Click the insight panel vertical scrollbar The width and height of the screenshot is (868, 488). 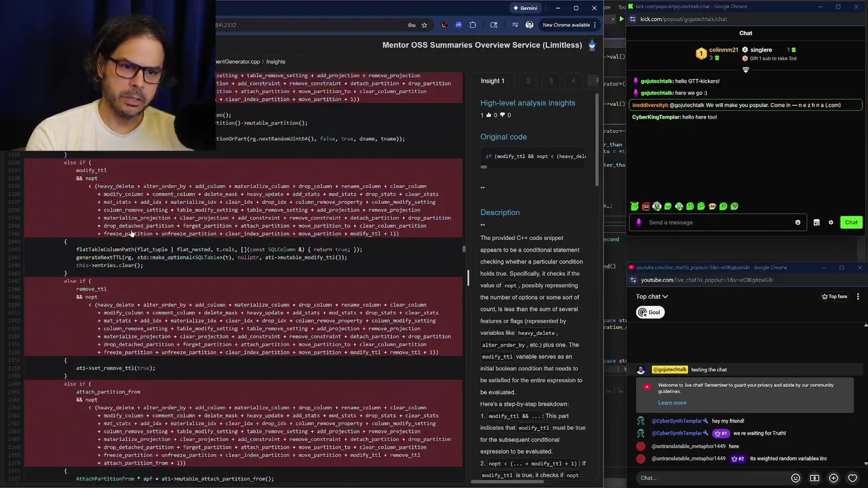click(x=597, y=139)
